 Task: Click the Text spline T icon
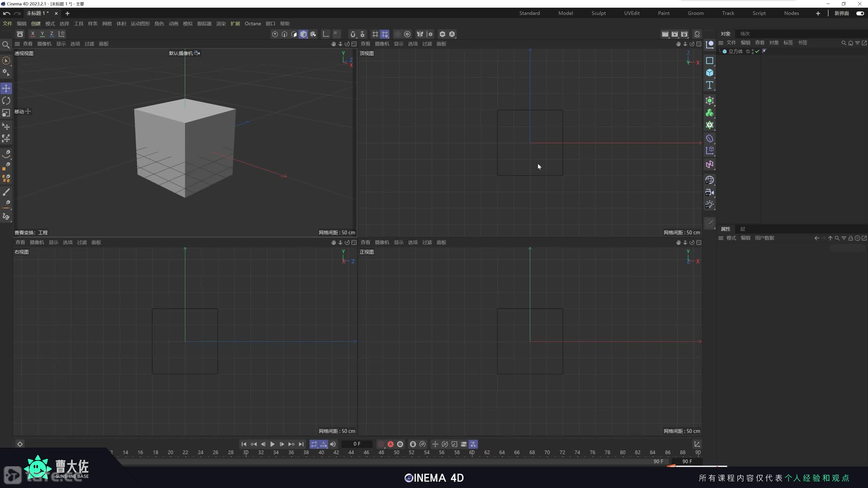709,85
